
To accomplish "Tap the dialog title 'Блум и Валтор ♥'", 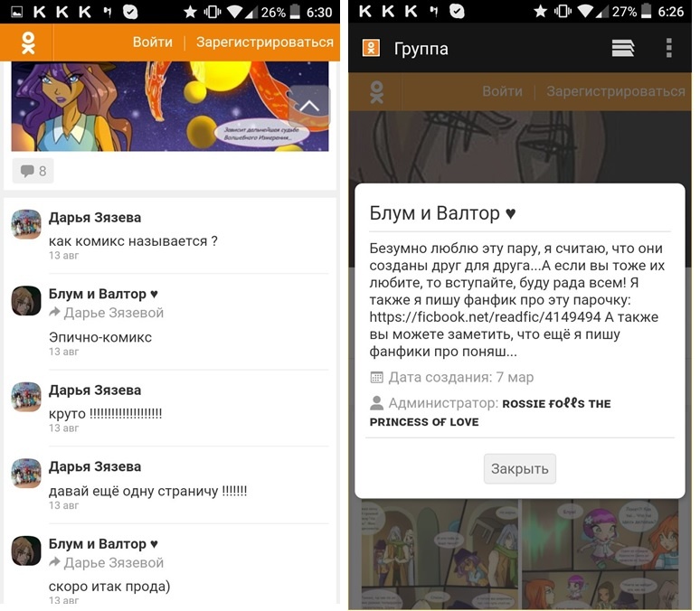I will [442, 213].
